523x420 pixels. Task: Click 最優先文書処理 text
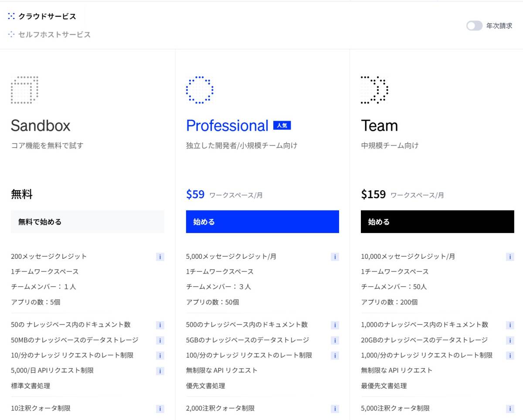[x=384, y=386]
